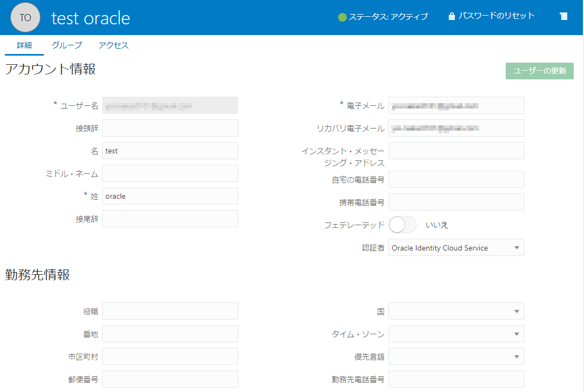
Task: Toggle the フェデレーテッド switch
Action: [x=402, y=225]
